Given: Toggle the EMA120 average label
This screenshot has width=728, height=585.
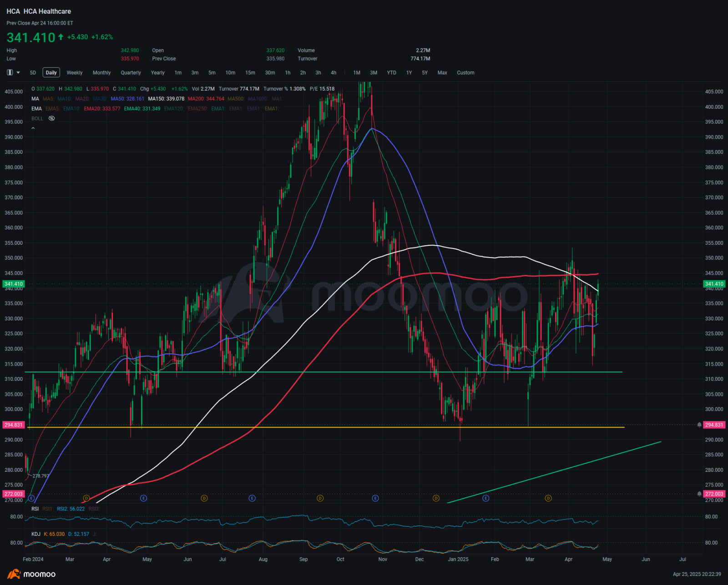Looking at the screenshot, I should click(174, 109).
